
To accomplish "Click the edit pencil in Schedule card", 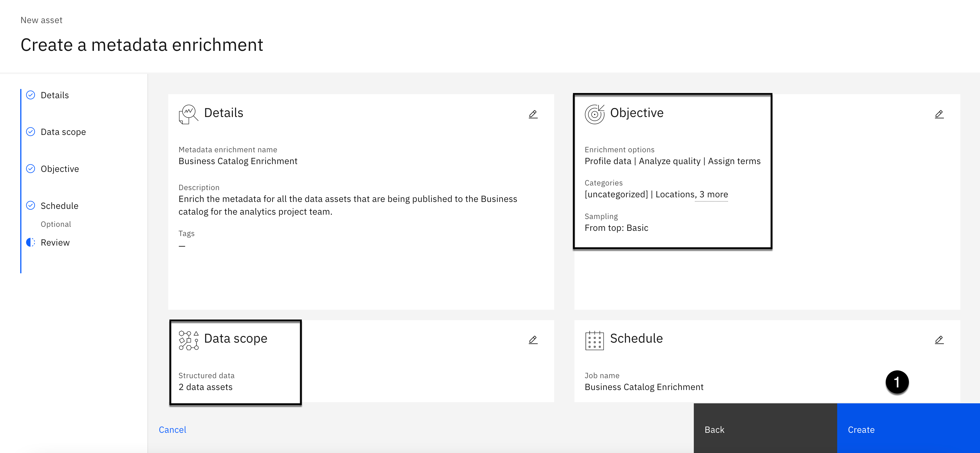I will pos(939,340).
